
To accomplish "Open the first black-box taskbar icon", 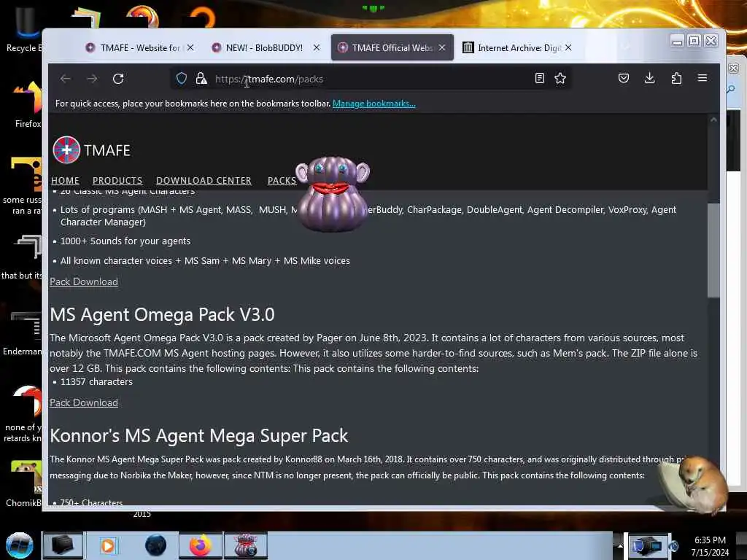I will [63, 545].
